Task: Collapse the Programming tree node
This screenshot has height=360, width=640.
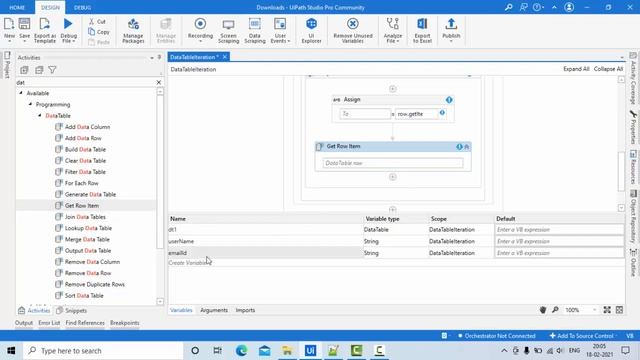Action: click(30, 104)
